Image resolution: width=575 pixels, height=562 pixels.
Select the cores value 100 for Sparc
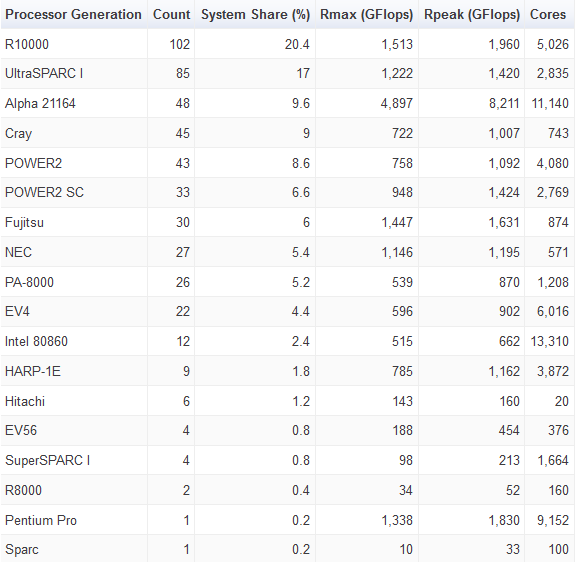[x=558, y=550]
